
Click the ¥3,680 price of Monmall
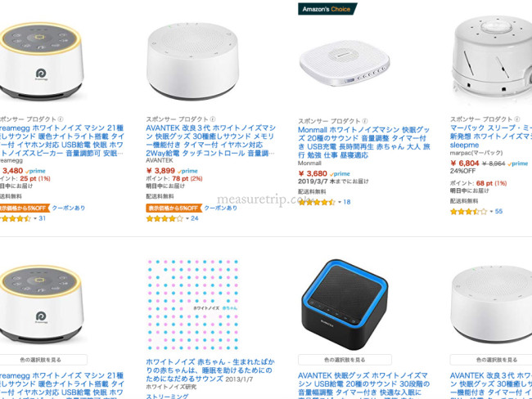tap(313, 173)
